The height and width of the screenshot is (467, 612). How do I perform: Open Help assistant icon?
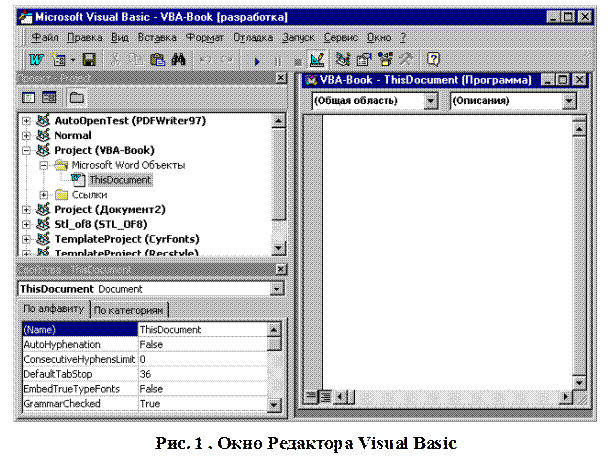[433, 60]
